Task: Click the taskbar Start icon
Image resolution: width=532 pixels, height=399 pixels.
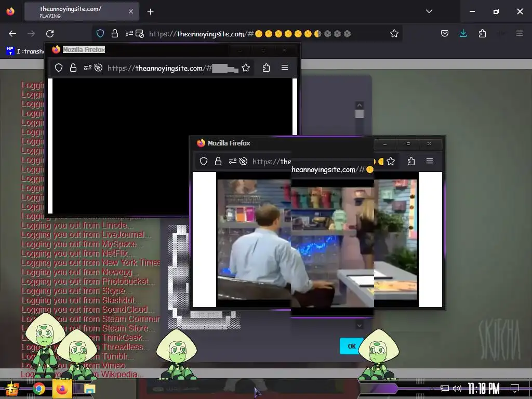Action: [12, 389]
